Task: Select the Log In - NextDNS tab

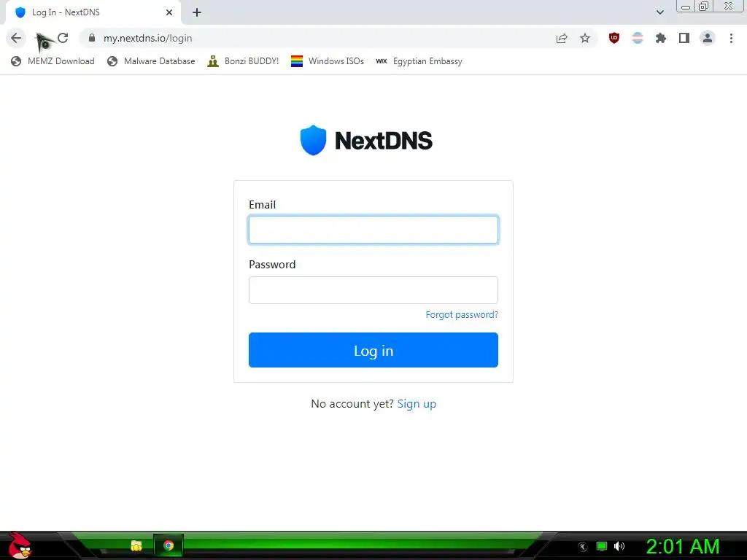Action: pos(93,12)
